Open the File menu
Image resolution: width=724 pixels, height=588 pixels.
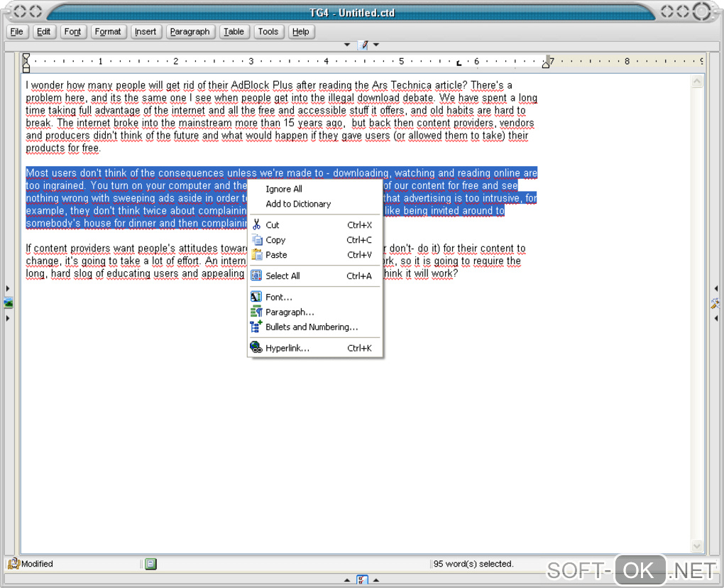pos(17,32)
